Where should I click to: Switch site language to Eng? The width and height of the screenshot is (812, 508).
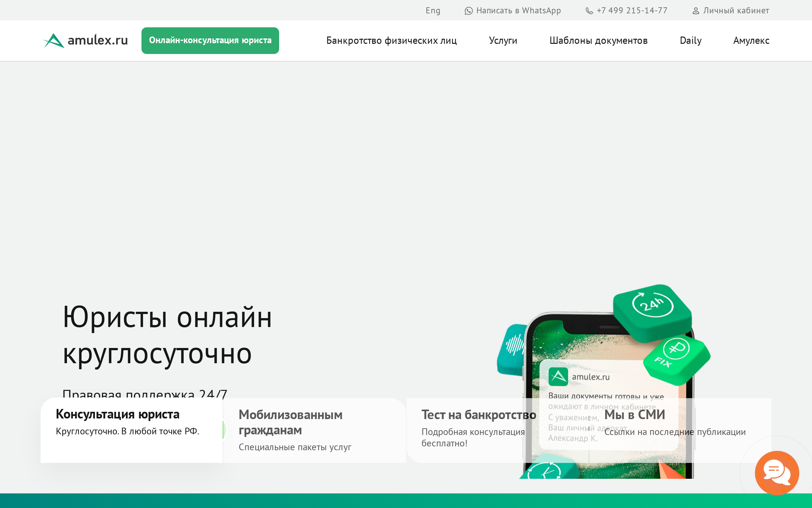(433, 11)
